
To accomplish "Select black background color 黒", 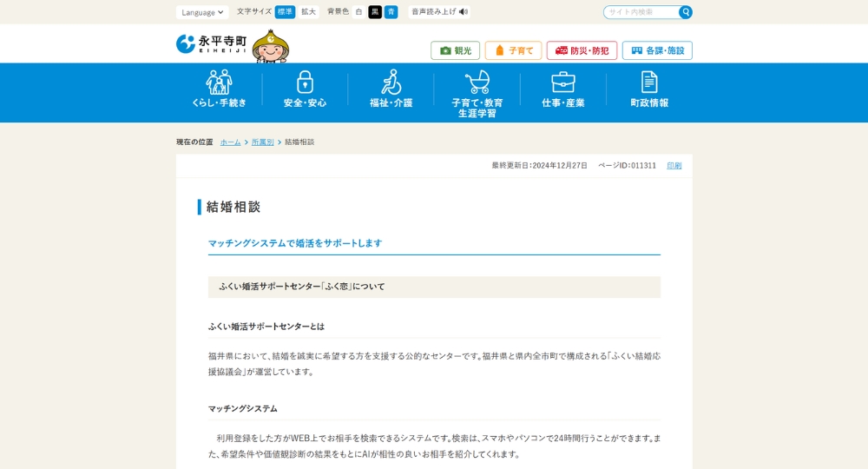I will 375,11.
